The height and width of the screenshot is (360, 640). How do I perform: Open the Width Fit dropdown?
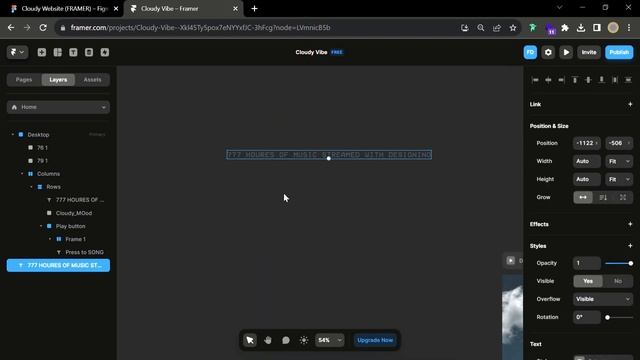619,161
